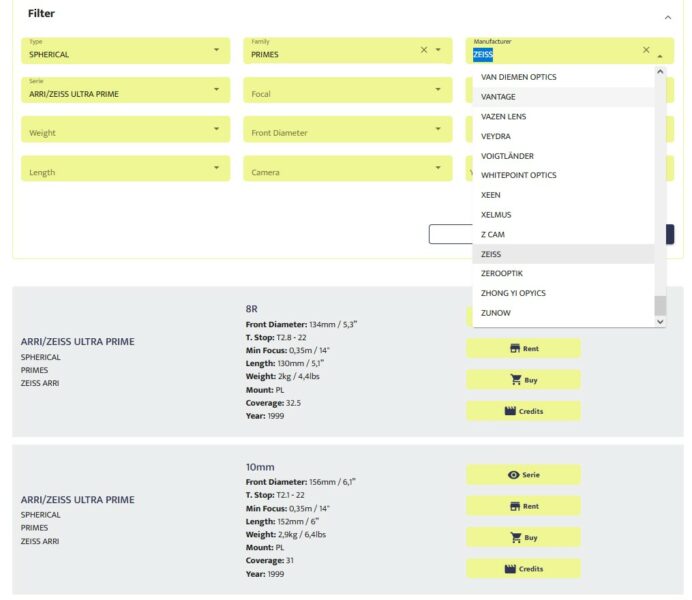Pick XEEN from the manufacturer list
This screenshot has width=692, height=600.
[x=563, y=195]
